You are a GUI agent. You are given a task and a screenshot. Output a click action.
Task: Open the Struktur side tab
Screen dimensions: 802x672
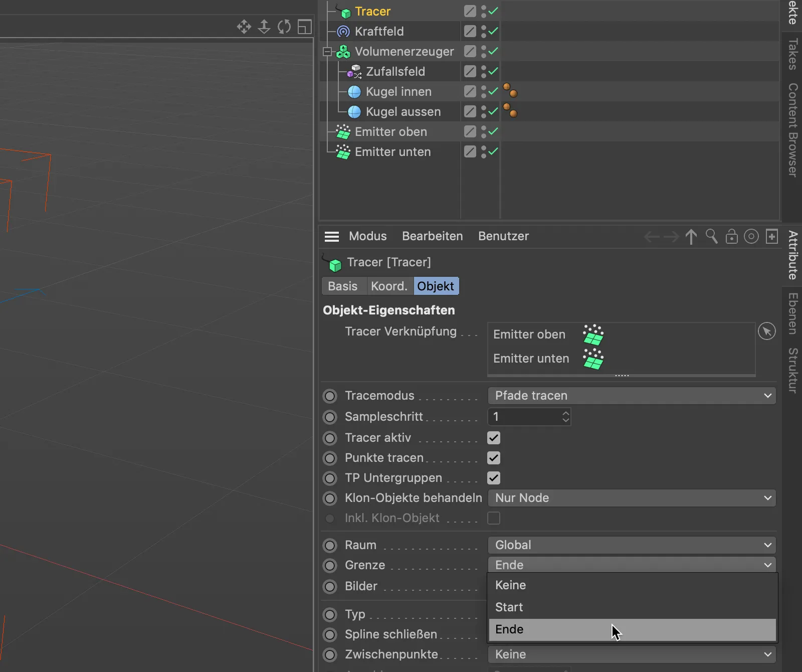pyautogui.click(x=792, y=371)
